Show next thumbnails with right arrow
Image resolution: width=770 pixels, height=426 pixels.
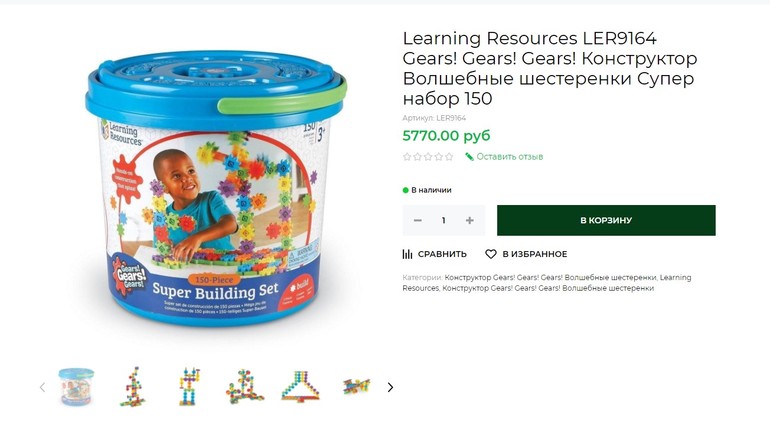390,388
